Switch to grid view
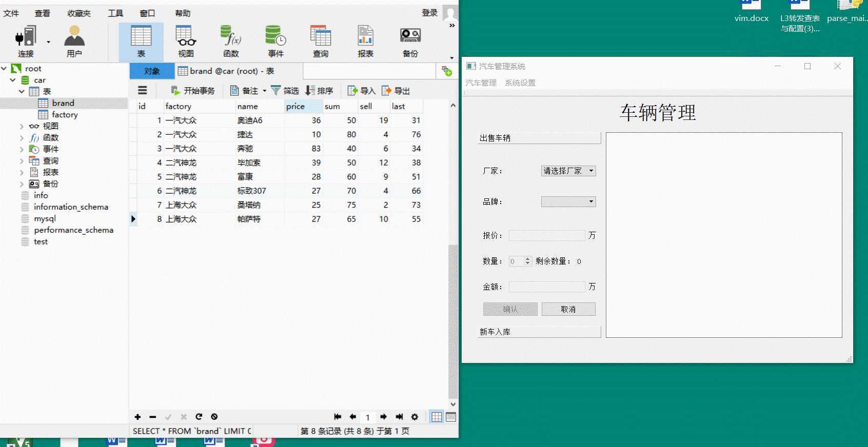 click(437, 417)
